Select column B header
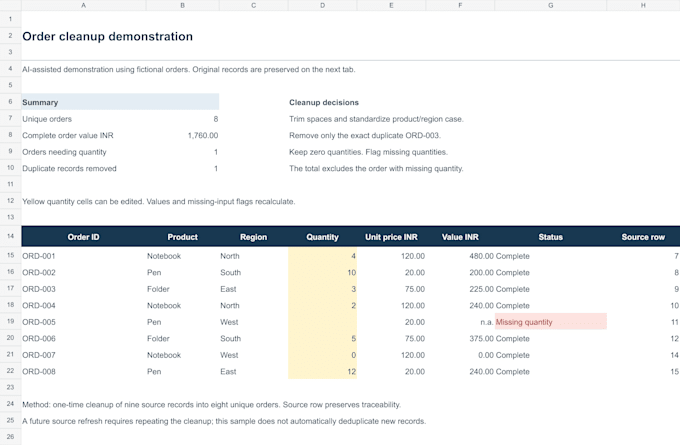Screen dimensions: 680x445 [183, 5]
